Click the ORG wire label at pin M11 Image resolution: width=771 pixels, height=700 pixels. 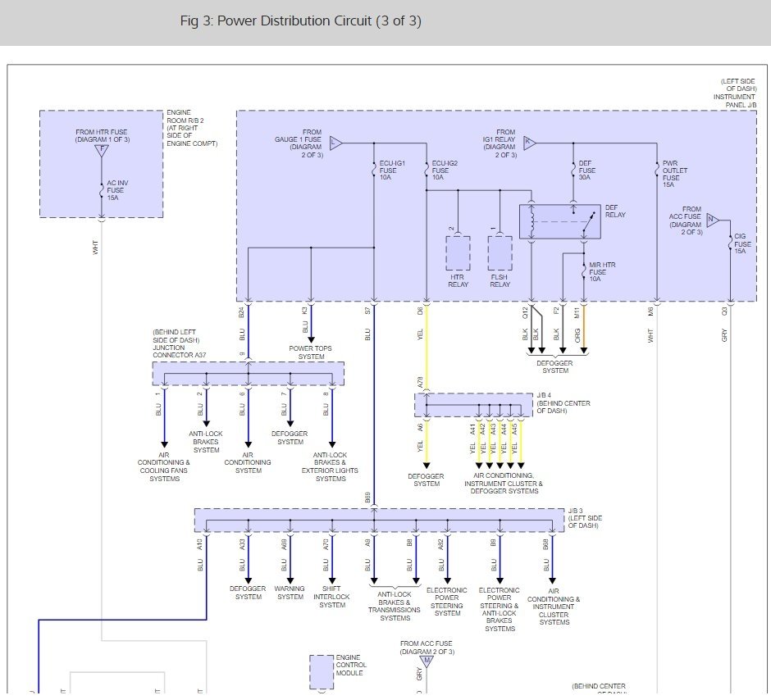point(577,335)
